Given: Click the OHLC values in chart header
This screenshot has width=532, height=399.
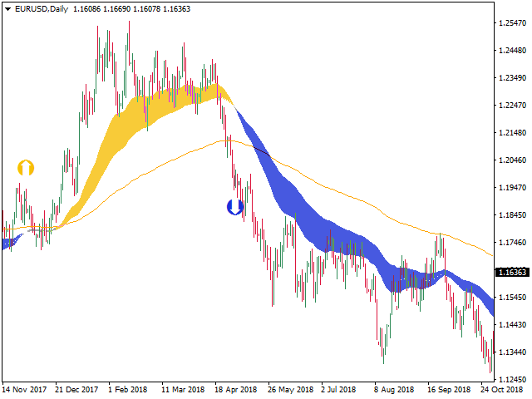Looking at the screenshot, I should [131, 9].
